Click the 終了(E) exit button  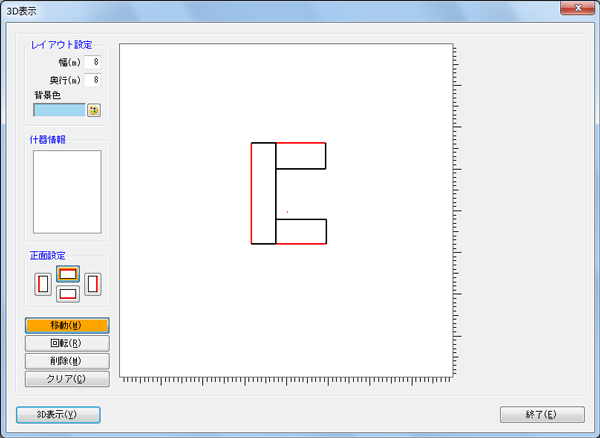[x=542, y=415]
